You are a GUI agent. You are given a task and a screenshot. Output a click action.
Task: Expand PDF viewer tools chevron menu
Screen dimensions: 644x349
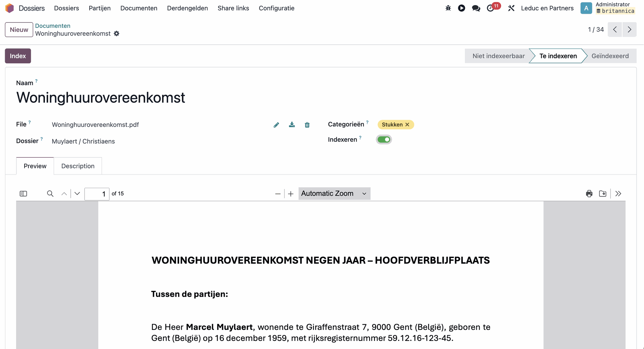pyautogui.click(x=618, y=194)
